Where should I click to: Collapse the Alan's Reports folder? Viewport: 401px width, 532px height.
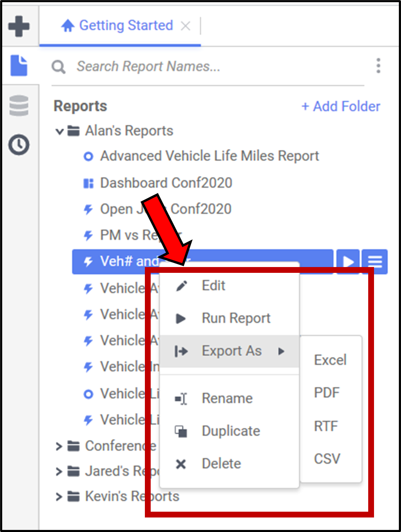tap(59, 131)
